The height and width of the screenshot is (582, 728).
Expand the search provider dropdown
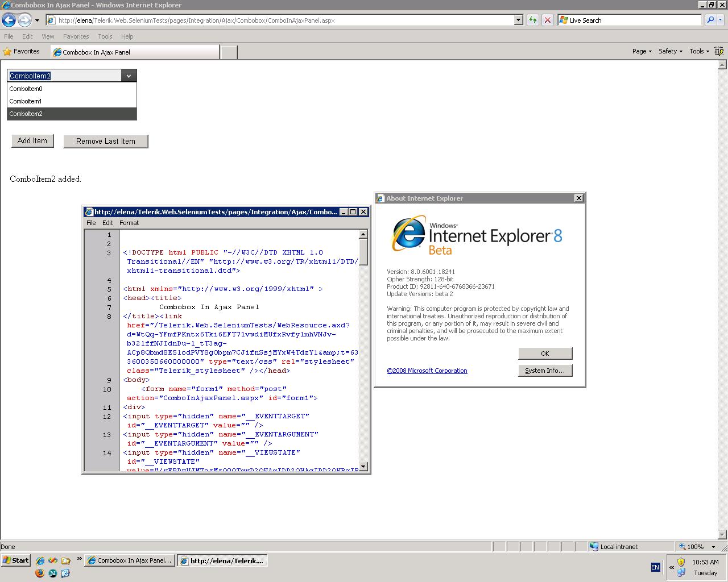click(721, 20)
